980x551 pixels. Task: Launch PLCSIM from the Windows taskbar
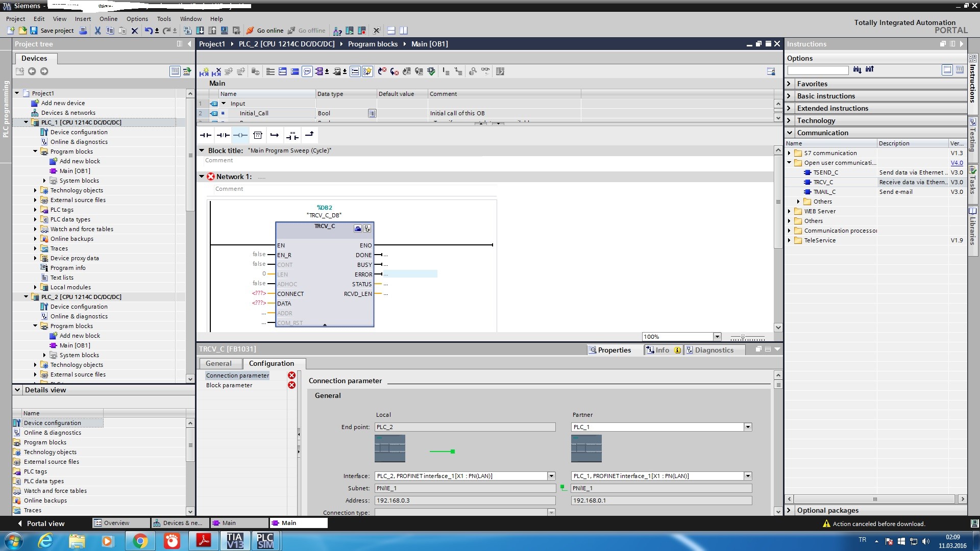(x=265, y=541)
